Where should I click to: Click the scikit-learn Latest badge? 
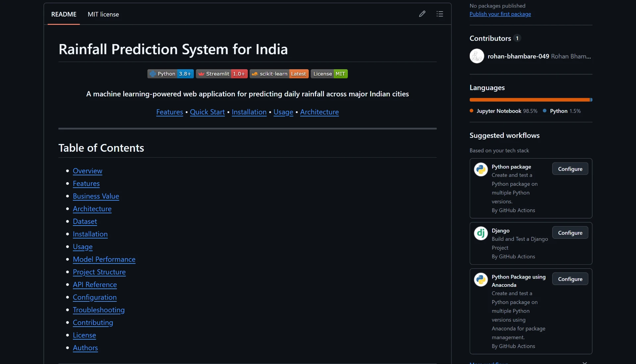pyautogui.click(x=279, y=74)
